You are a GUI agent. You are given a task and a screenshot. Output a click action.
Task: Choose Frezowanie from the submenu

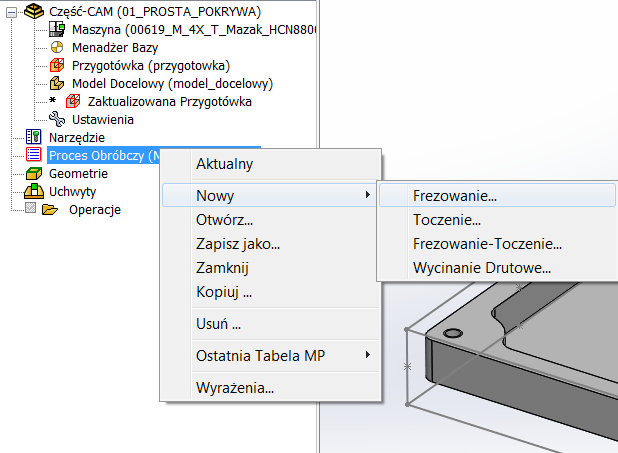pos(455,196)
